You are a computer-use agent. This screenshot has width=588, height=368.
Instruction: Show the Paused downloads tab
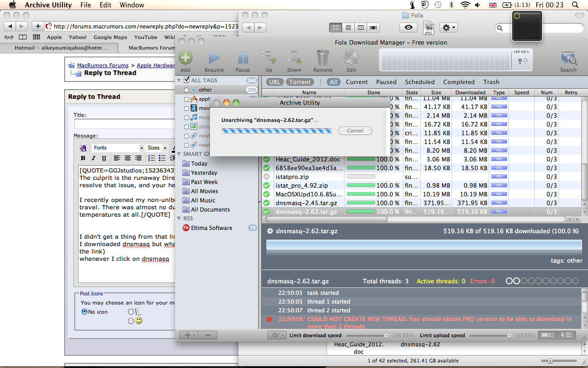[x=386, y=82]
